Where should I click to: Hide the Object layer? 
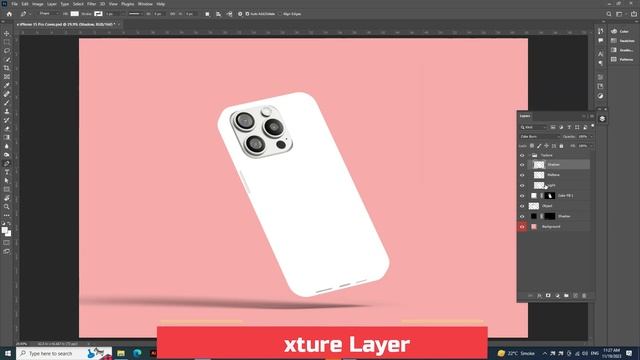pos(522,206)
